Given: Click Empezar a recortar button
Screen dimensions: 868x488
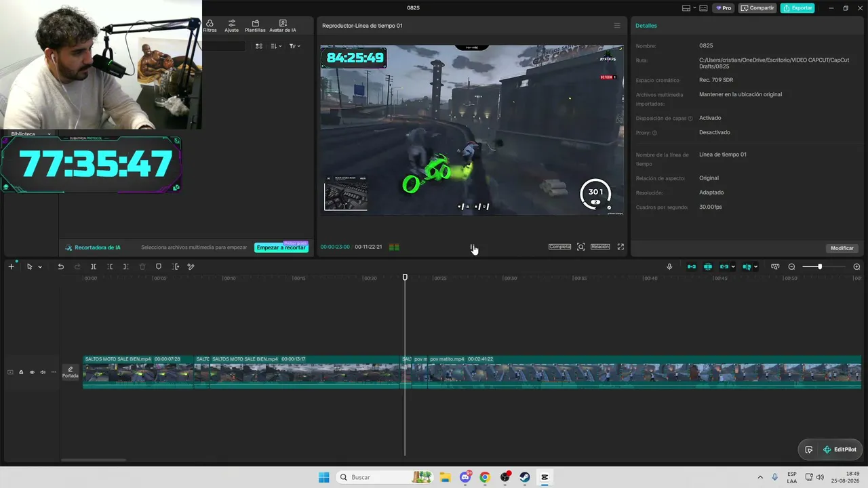Looking at the screenshot, I should tap(281, 247).
